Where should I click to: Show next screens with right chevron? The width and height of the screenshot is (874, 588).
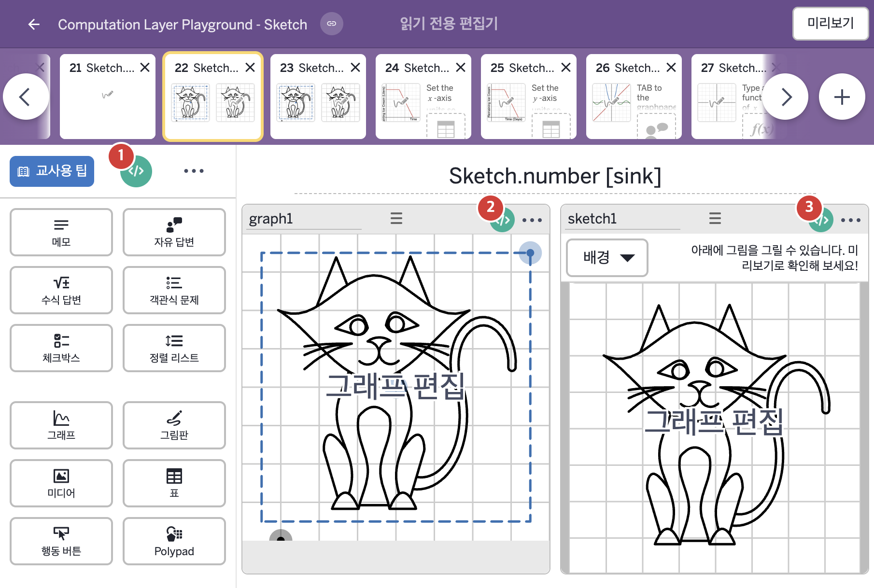786,97
